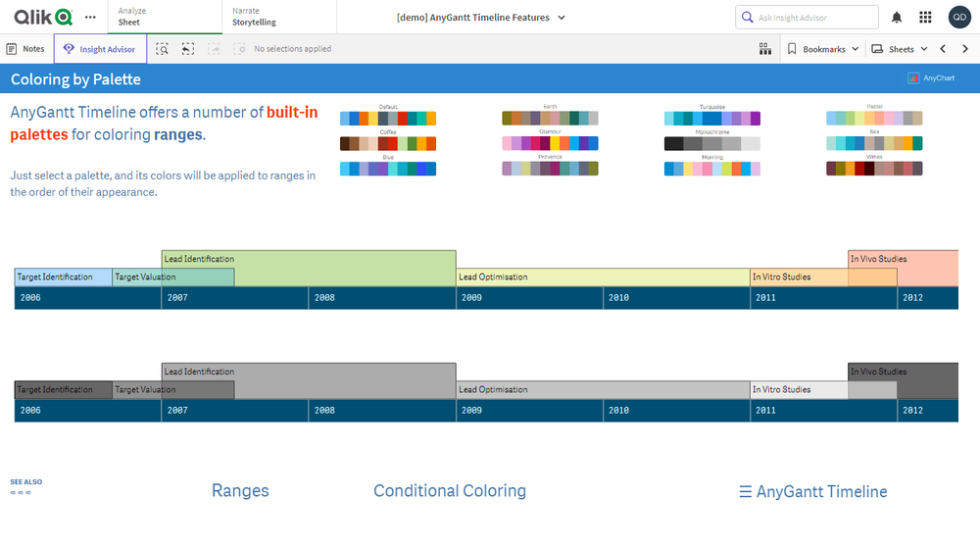Screen dimensions: 980x551
Task: Open the more options ellipsis menu
Action: pos(91,17)
